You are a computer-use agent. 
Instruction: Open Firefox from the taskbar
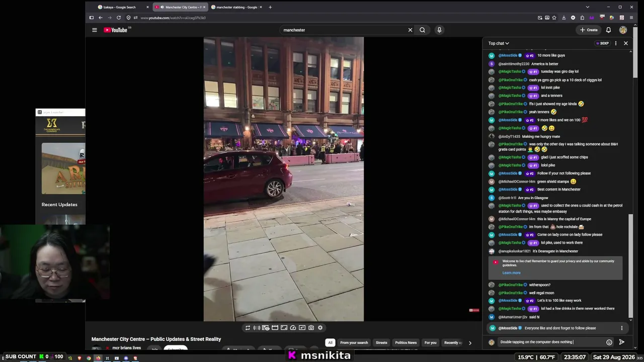tap(98, 358)
